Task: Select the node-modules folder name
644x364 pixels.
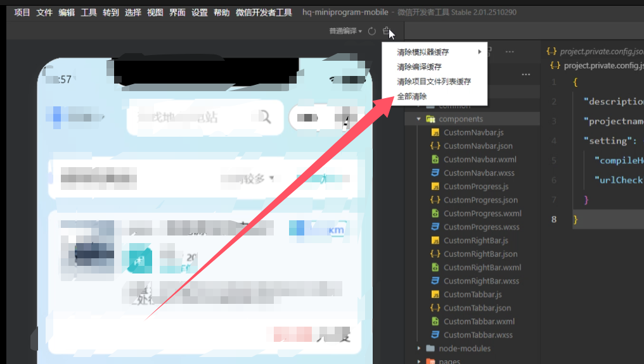Action: pyautogui.click(x=465, y=348)
